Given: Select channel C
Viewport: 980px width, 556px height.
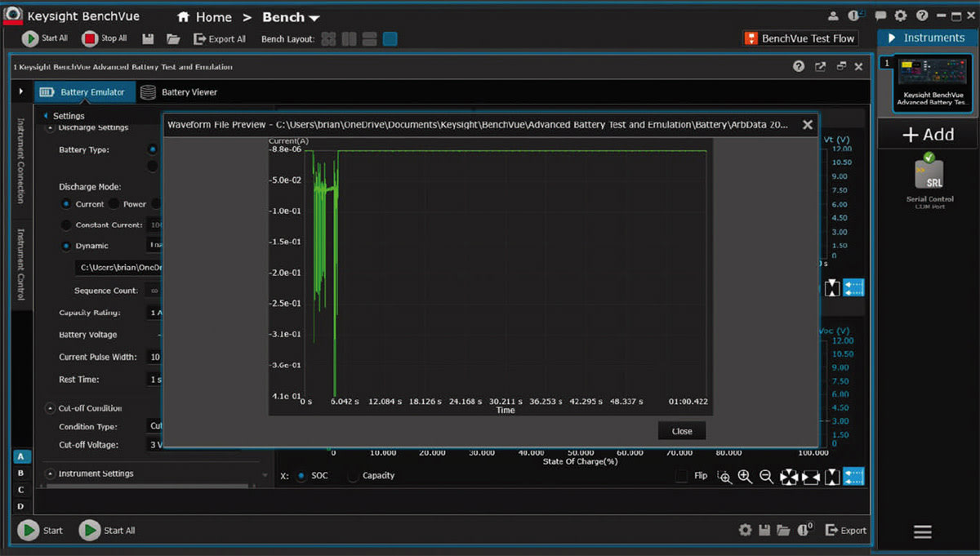Looking at the screenshot, I should [x=21, y=490].
